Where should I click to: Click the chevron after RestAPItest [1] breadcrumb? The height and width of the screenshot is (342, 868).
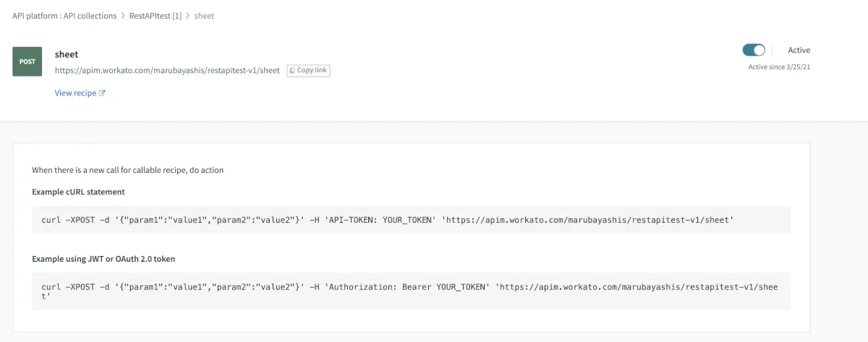tap(188, 15)
